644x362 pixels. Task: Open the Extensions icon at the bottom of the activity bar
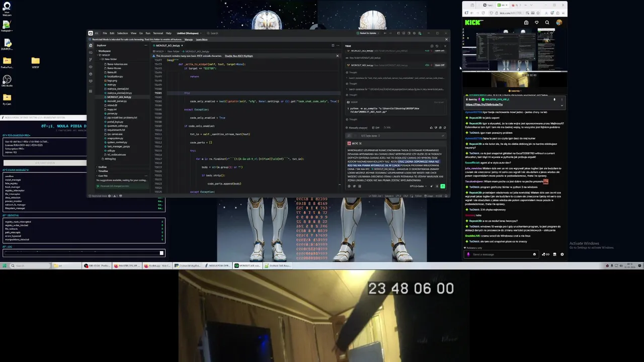click(x=91, y=91)
